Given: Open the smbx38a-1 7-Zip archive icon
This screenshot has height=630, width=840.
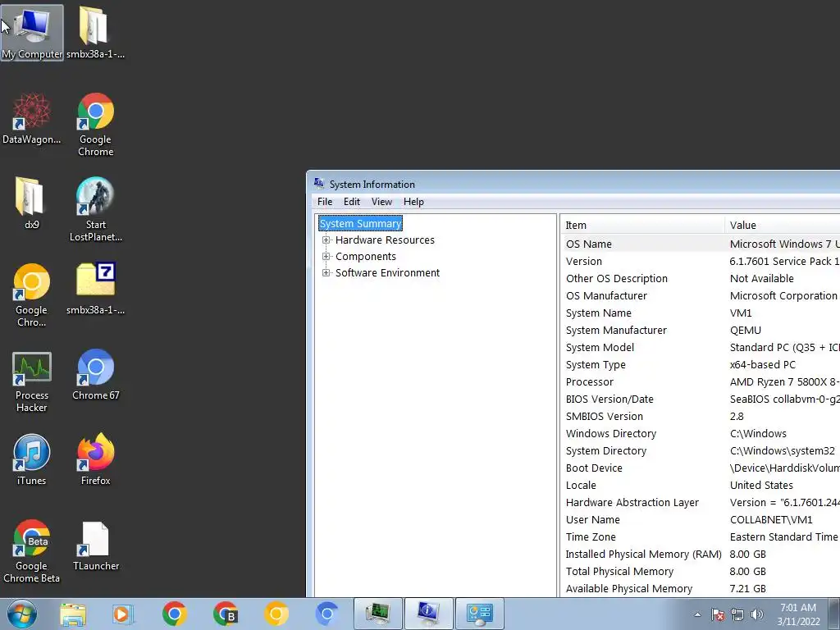Looking at the screenshot, I should pos(95,290).
